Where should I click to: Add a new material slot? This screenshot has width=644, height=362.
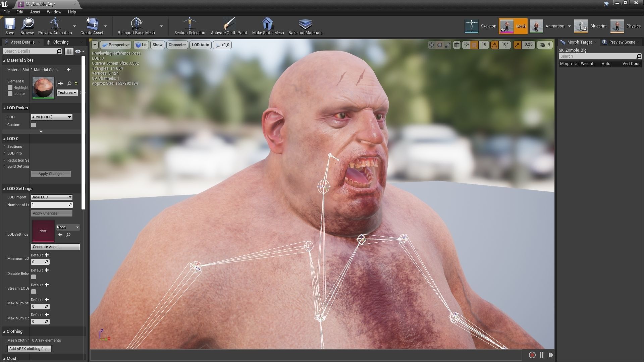pyautogui.click(x=69, y=70)
